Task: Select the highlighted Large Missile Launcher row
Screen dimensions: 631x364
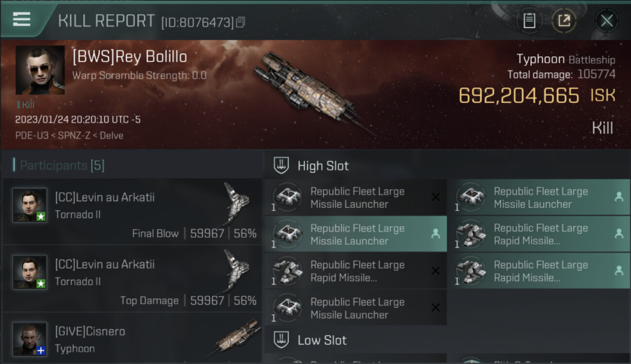Action: coord(356,234)
